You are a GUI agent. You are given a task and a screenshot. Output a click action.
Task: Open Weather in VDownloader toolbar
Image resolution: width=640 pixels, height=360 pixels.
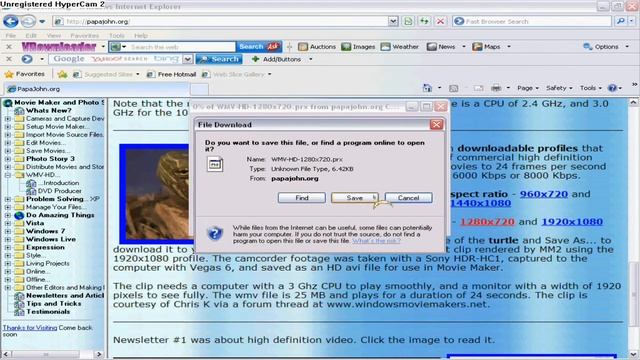[x=400, y=47]
